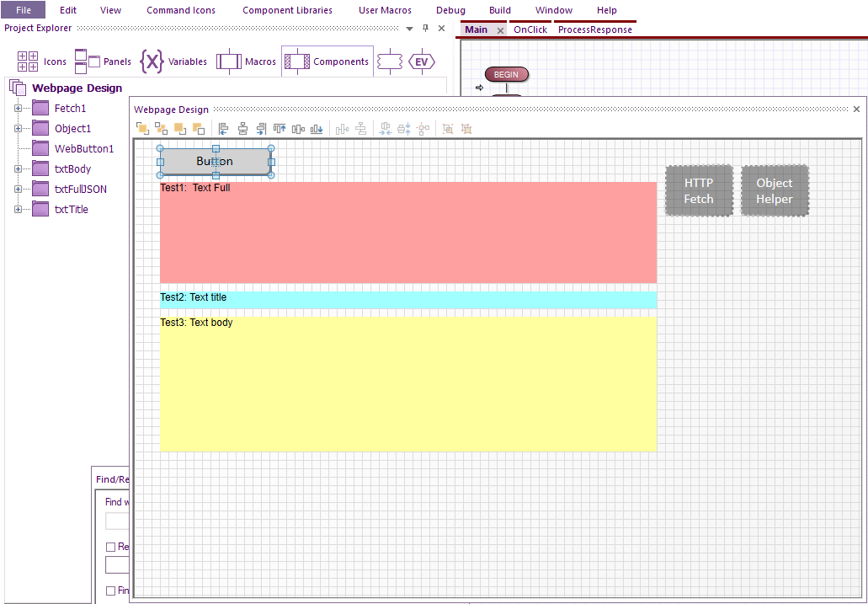Open the Icons view in Project Explorer
868x604 pixels.
[x=41, y=61]
